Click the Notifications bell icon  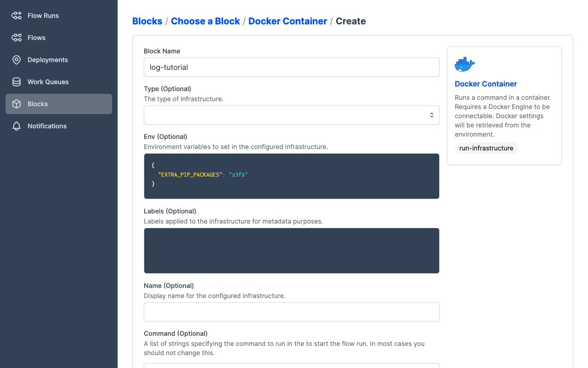pyautogui.click(x=17, y=126)
